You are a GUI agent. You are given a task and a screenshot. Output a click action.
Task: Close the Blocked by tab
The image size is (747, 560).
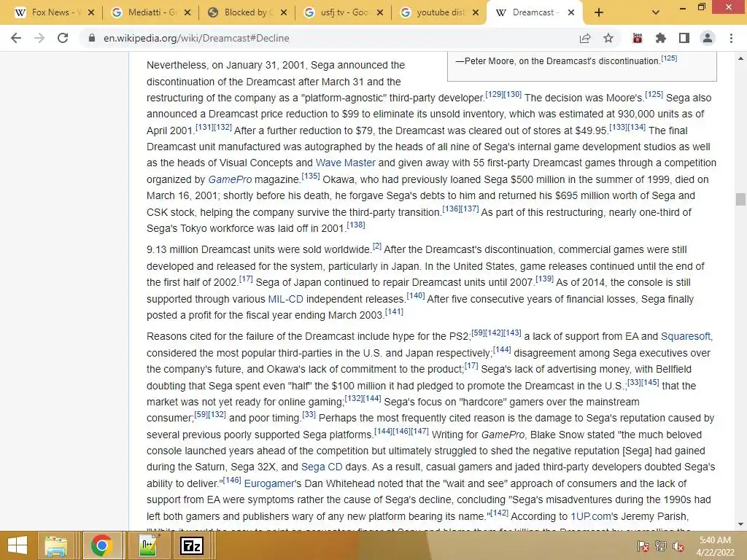(284, 12)
